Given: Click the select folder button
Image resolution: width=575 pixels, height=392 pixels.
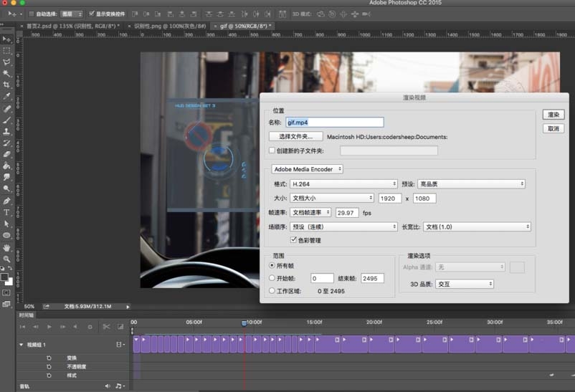Looking at the screenshot, I should coord(295,136).
